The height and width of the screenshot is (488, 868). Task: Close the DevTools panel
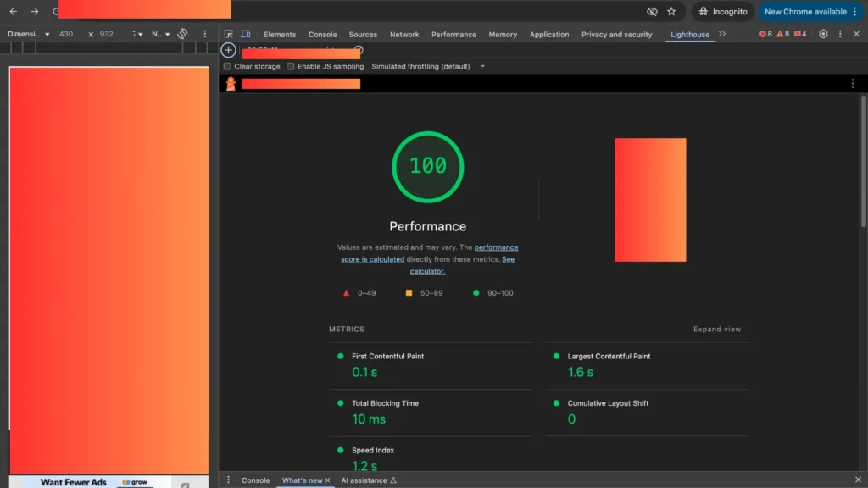click(x=856, y=34)
